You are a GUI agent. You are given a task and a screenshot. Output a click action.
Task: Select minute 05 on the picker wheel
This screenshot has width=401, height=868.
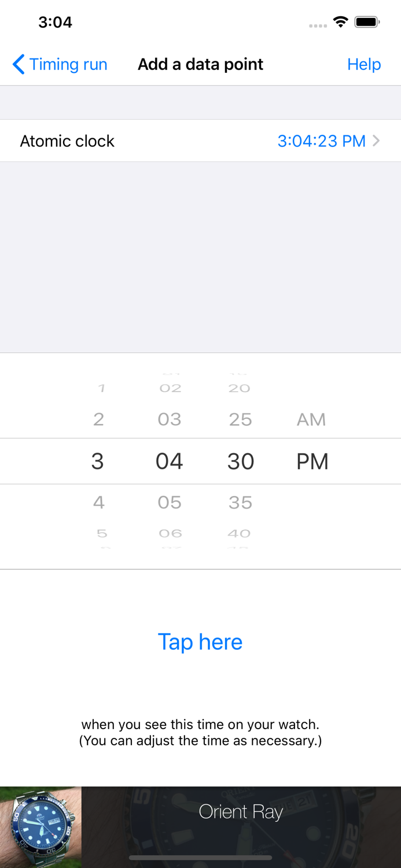tap(170, 502)
